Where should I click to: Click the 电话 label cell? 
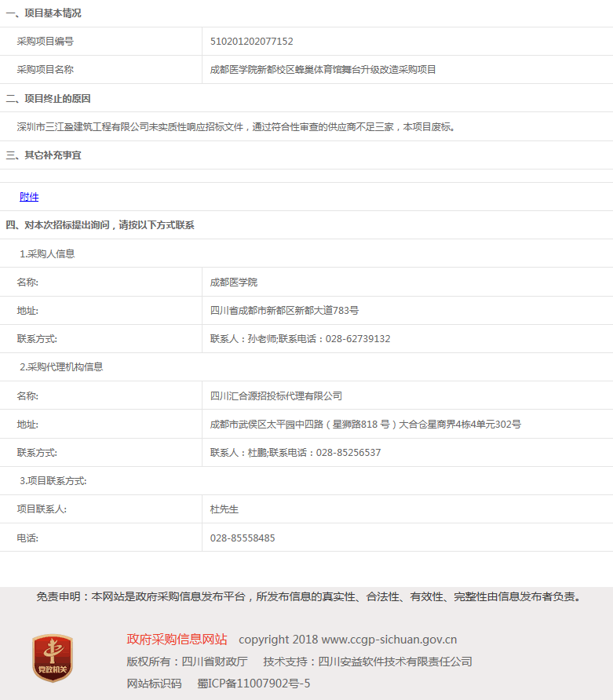tap(101, 538)
